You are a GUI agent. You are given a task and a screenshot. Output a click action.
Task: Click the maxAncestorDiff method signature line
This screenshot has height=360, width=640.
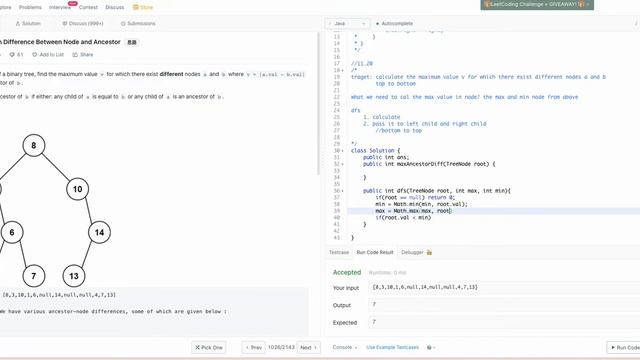pos(429,164)
